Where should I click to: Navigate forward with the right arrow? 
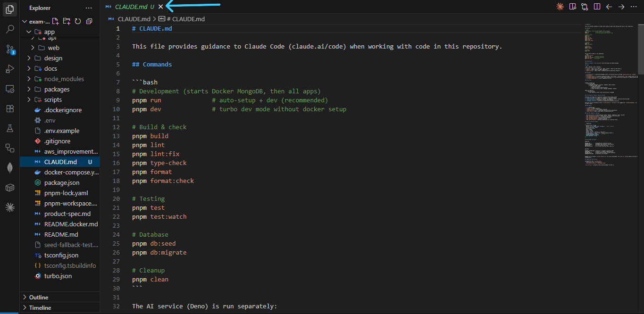coord(621,7)
